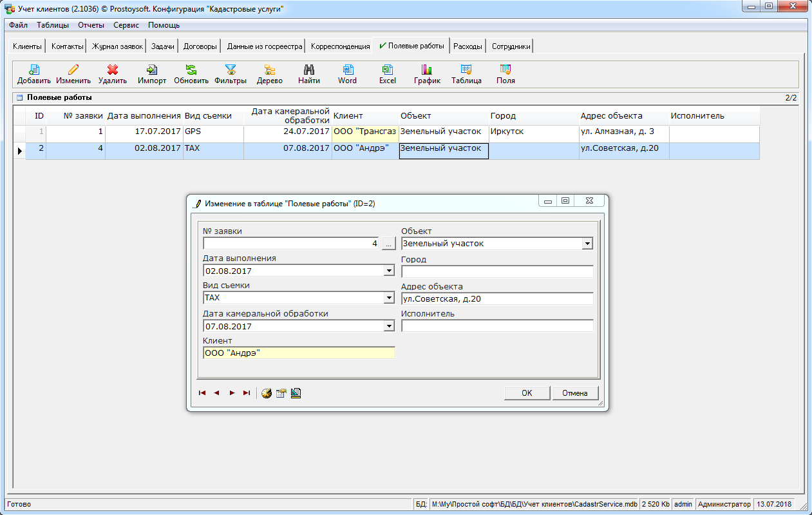Viewport: 812px width, 515px height.
Task: Expand the Дата выполнения date dropdown
Action: point(388,271)
